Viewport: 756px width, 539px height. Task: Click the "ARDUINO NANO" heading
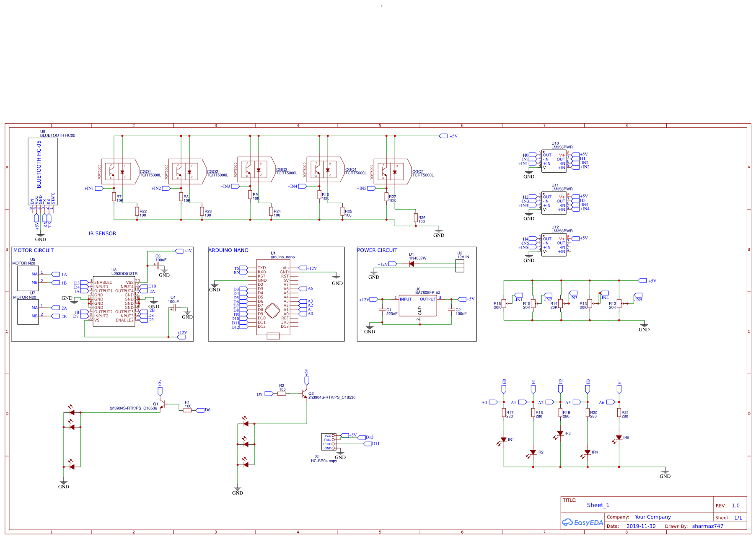point(228,250)
